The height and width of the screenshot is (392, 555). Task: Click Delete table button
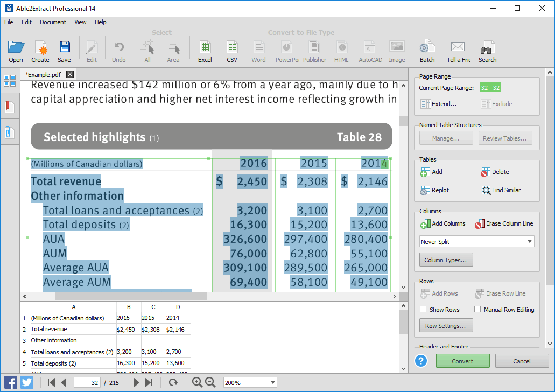coord(495,172)
